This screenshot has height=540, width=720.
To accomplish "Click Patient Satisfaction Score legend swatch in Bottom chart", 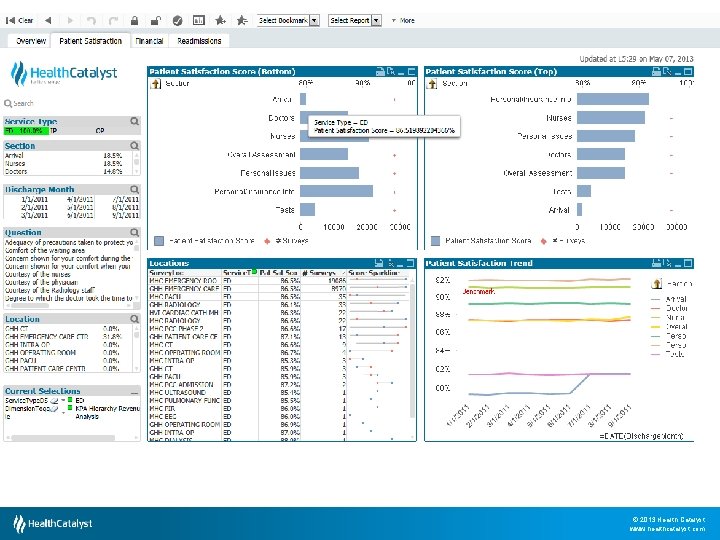I will click(159, 241).
